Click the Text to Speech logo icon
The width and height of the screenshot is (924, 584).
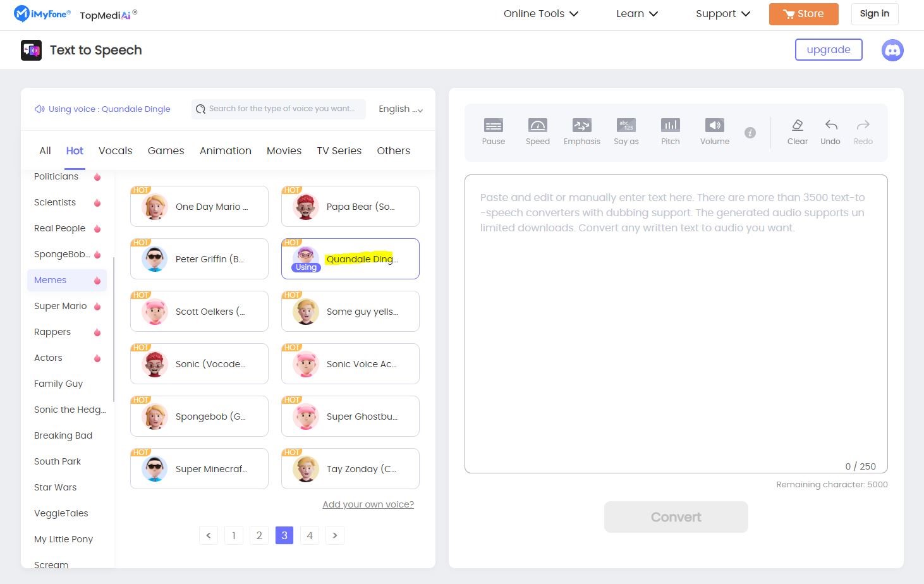[31, 50]
